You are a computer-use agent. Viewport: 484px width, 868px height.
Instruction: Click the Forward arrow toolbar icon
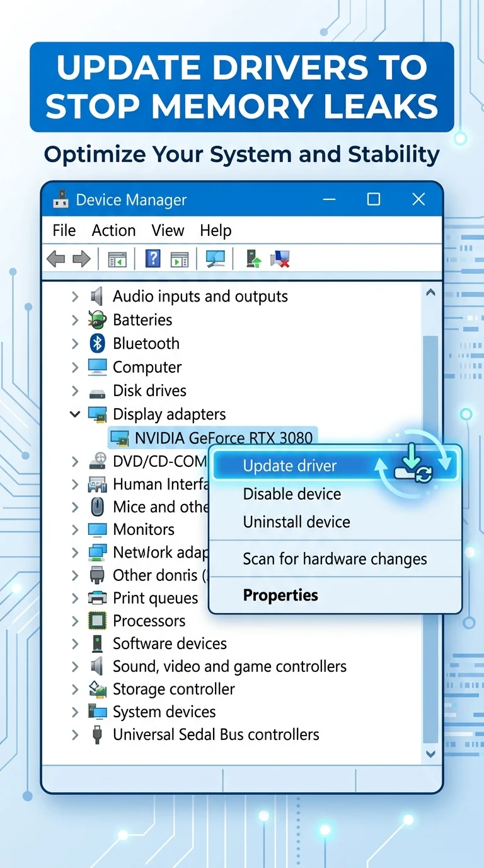(82, 259)
